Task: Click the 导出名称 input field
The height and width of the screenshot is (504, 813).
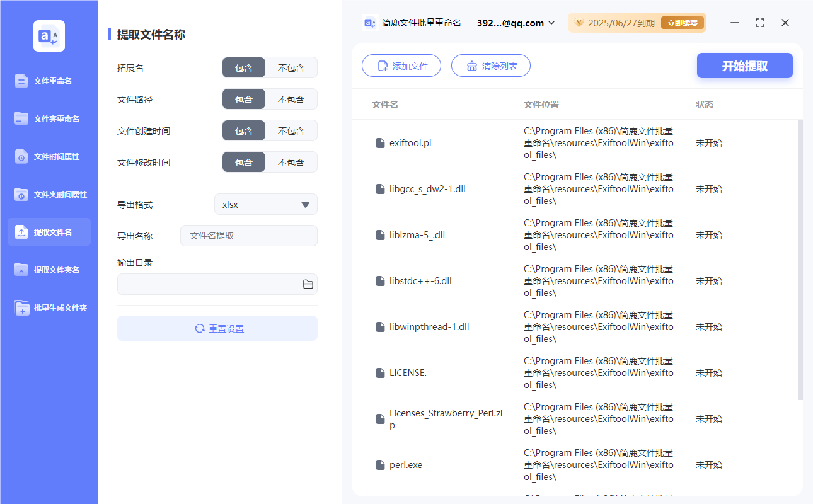Action: [x=248, y=235]
